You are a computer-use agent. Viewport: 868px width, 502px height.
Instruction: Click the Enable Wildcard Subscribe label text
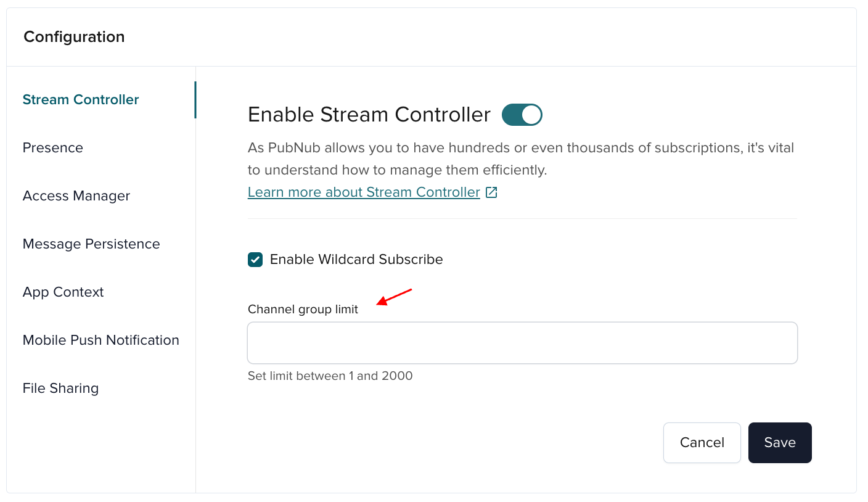pos(356,259)
